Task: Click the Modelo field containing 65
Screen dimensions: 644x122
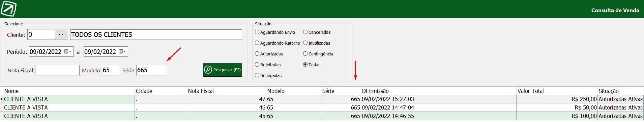Action: click(111, 70)
